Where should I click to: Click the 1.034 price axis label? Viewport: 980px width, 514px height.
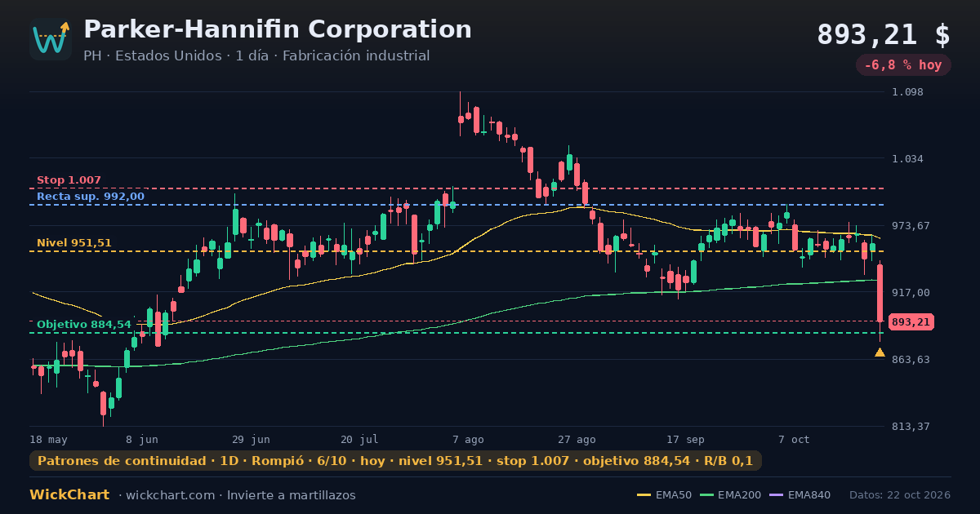pos(907,159)
